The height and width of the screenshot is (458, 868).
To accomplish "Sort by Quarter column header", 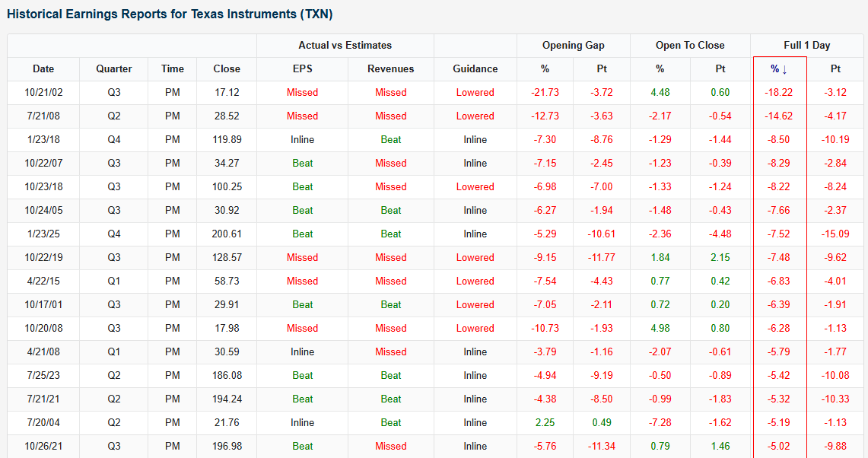I will pyautogui.click(x=113, y=68).
